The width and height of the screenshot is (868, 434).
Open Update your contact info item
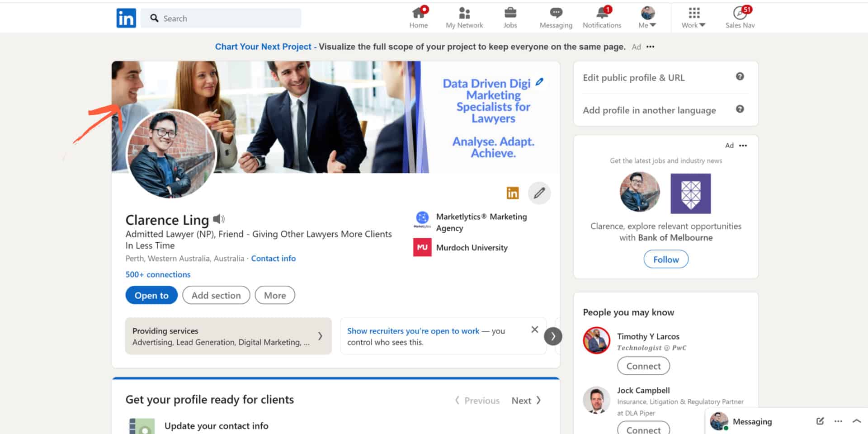216,426
